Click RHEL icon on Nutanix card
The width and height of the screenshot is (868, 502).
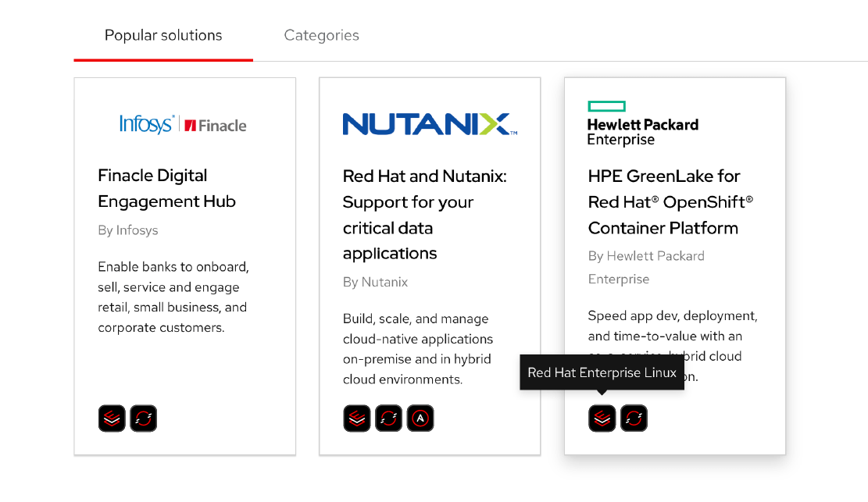(357, 418)
